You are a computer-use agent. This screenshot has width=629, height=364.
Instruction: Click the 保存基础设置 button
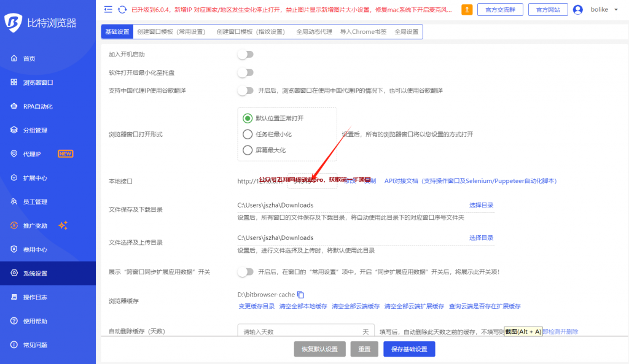409,349
